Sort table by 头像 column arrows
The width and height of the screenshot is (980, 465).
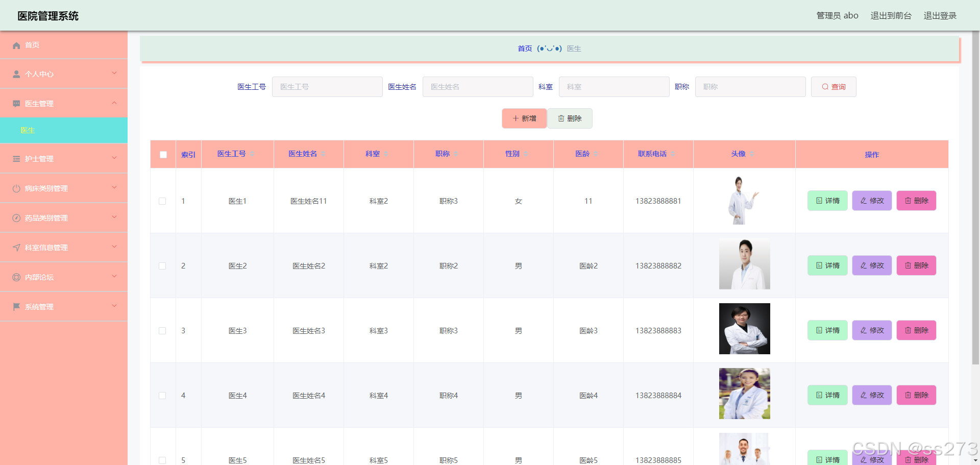coord(752,154)
